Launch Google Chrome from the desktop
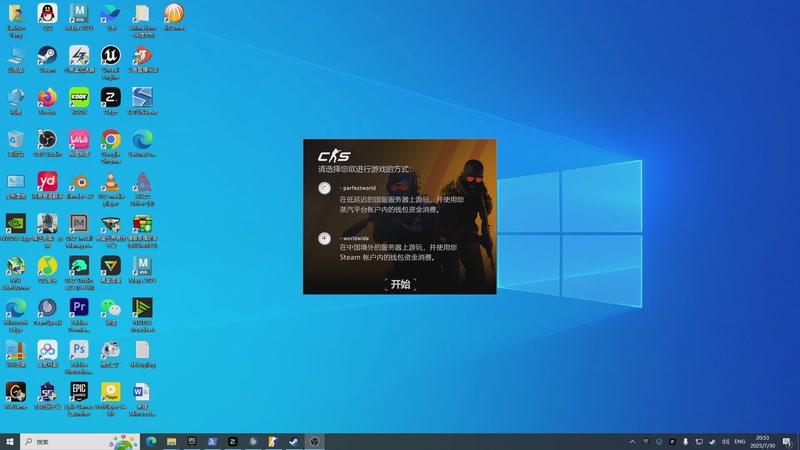This screenshot has height=450, width=800. [111, 146]
